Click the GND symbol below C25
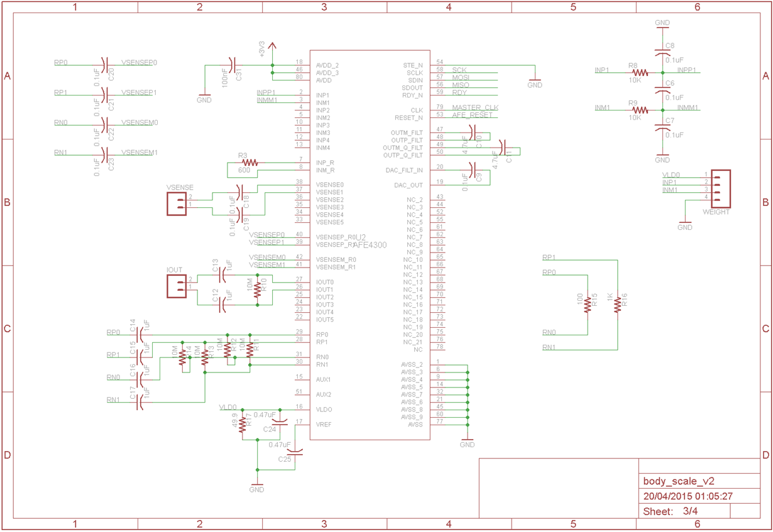The height and width of the screenshot is (532, 773). point(257,486)
